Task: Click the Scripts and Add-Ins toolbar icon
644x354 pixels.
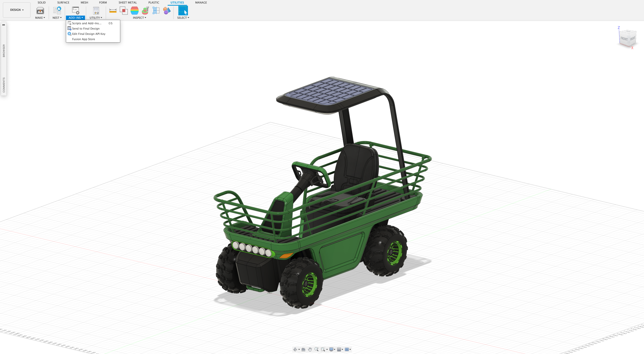Action: (x=75, y=11)
